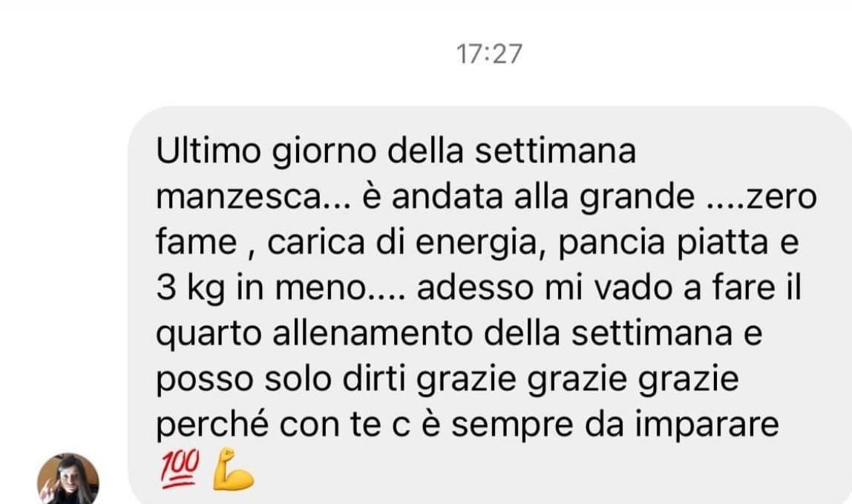This screenshot has width=852, height=504.
Task: Select the grey message bubble
Action: pos(490,305)
